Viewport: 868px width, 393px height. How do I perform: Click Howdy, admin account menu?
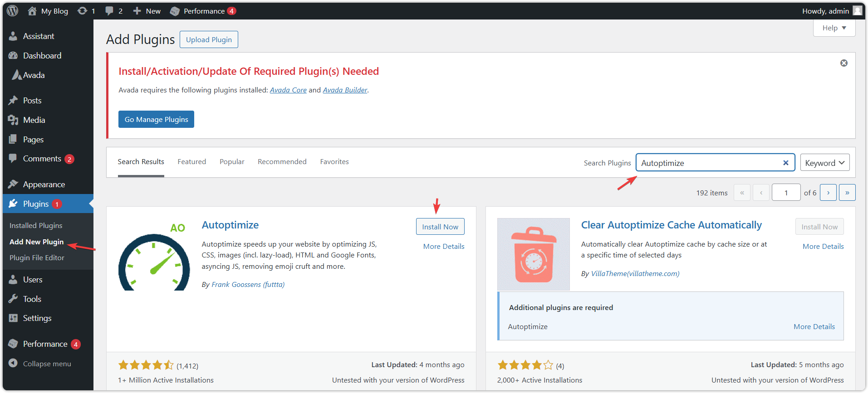832,11
